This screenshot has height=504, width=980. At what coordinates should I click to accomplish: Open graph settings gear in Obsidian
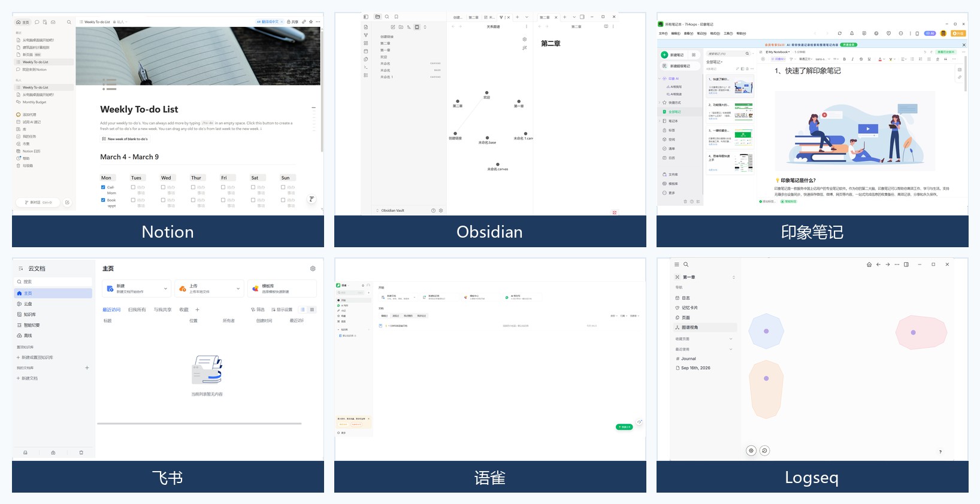click(525, 39)
